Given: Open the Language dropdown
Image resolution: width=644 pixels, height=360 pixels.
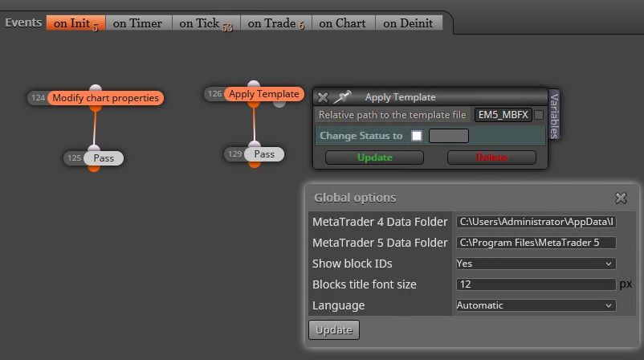Looking at the screenshot, I should click(x=536, y=305).
